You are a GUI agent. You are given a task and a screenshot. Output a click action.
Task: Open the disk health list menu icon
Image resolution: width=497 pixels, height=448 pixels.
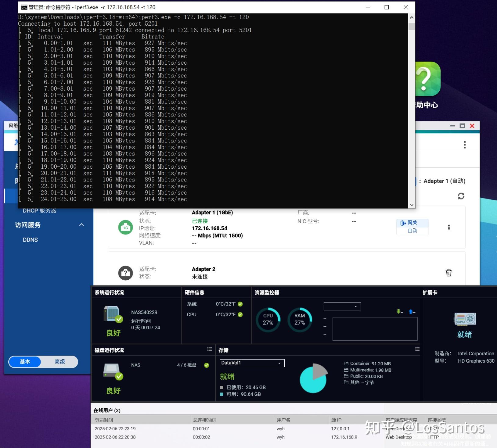210,349
